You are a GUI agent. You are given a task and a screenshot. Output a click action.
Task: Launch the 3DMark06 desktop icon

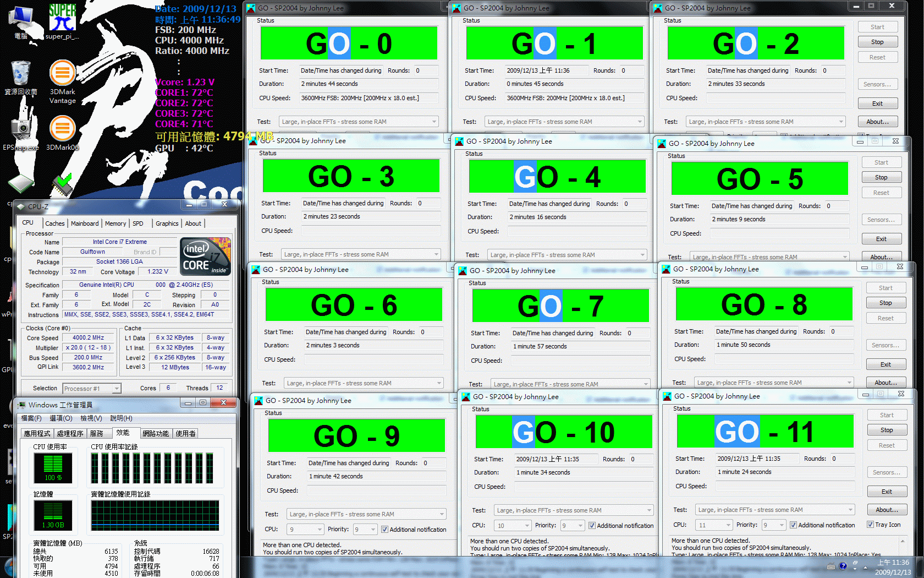tap(62, 132)
